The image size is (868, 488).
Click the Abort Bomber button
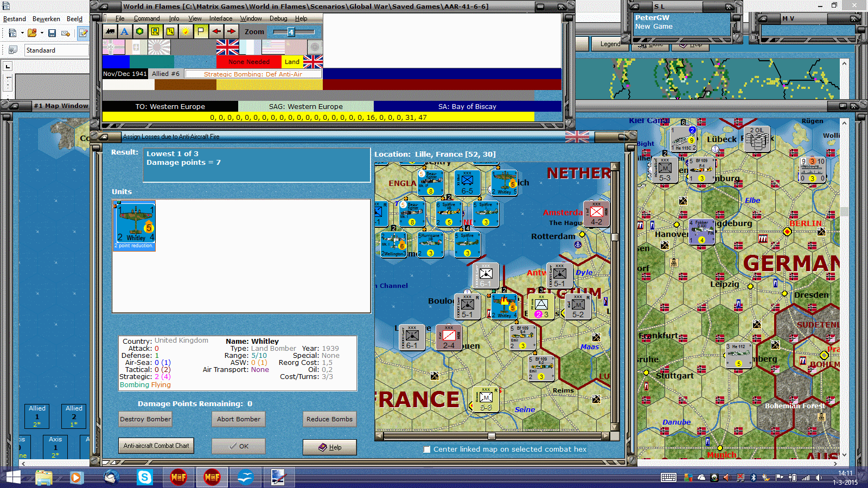pos(239,419)
